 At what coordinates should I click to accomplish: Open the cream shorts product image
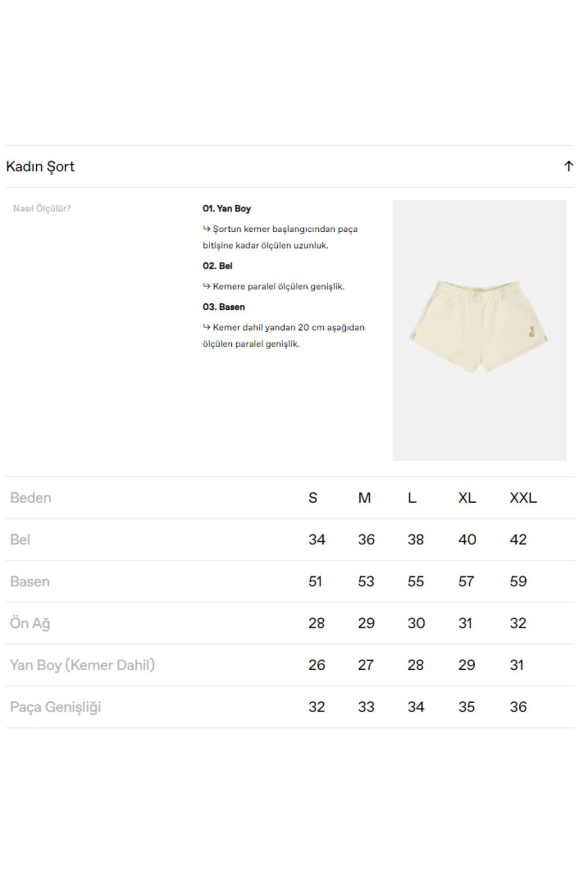pos(479,330)
